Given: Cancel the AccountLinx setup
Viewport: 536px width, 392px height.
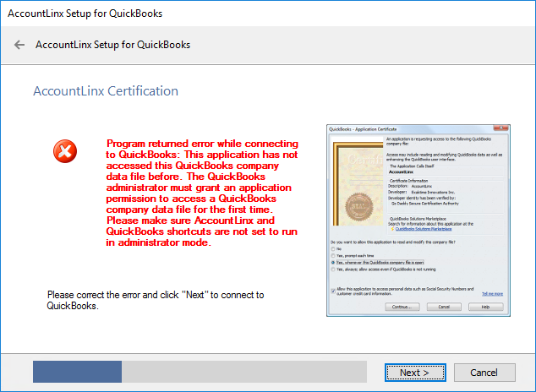Looking at the screenshot, I should click(484, 373).
